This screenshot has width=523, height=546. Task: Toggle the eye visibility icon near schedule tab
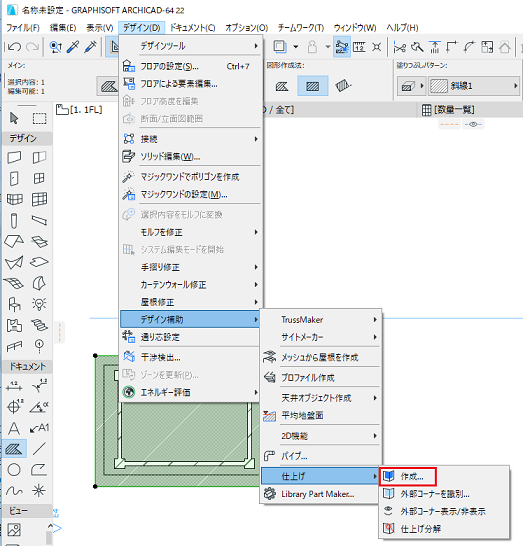click(x=473, y=124)
